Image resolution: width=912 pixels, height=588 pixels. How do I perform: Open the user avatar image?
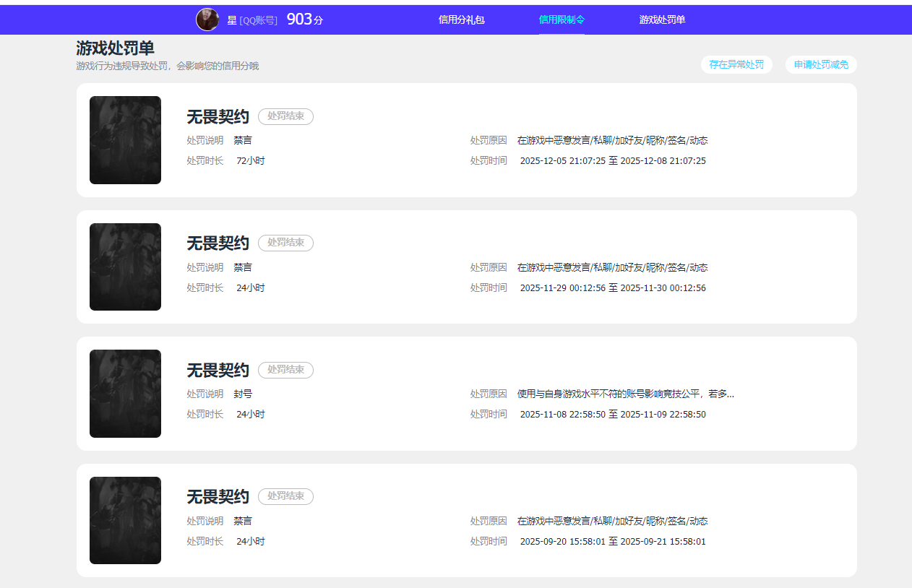point(207,19)
